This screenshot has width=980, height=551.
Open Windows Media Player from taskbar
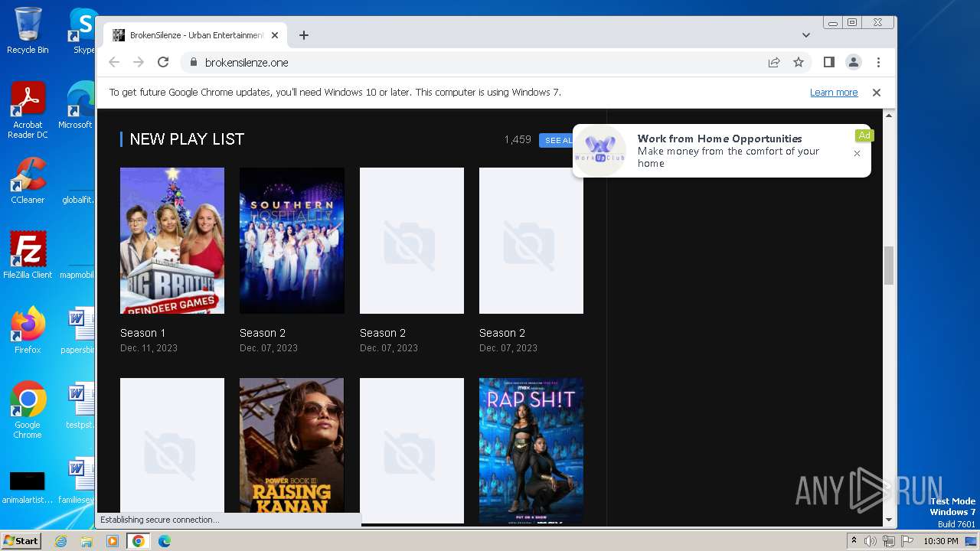[x=113, y=541]
